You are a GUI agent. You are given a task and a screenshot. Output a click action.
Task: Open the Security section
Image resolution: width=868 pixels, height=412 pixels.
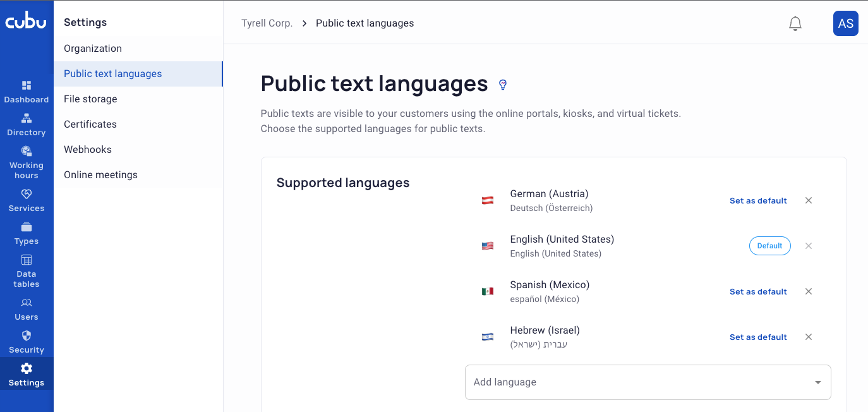click(27, 342)
